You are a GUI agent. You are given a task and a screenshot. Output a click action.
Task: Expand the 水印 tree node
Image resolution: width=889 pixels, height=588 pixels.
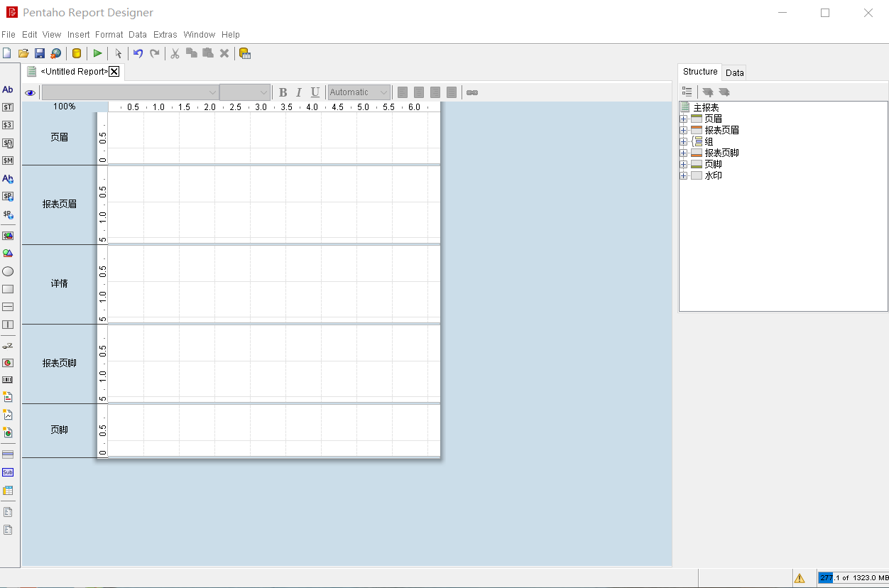[x=684, y=176]
